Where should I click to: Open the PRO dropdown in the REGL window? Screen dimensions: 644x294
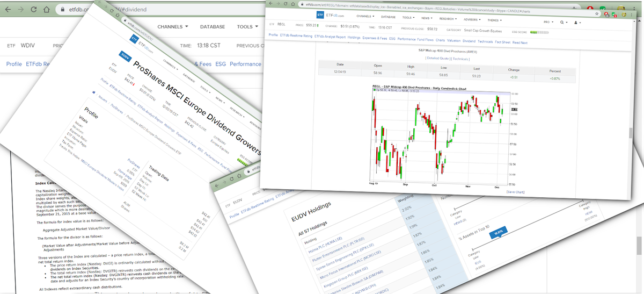tap(548, 22)
